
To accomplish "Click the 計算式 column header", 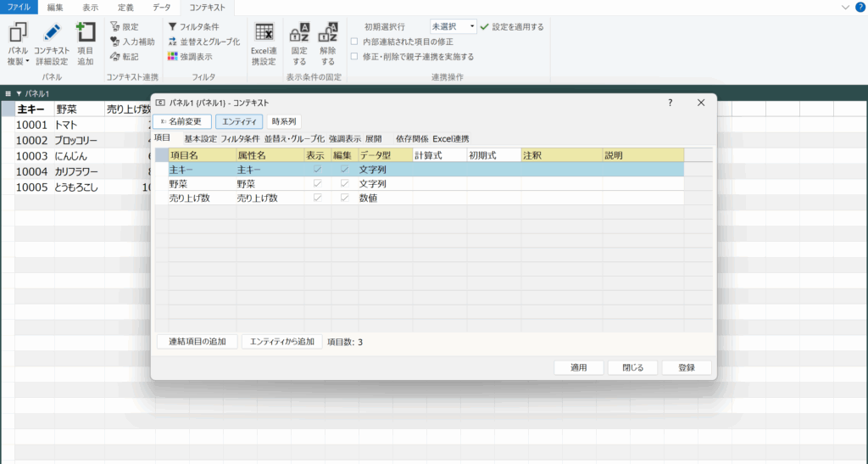I will [x=440, y=155].
